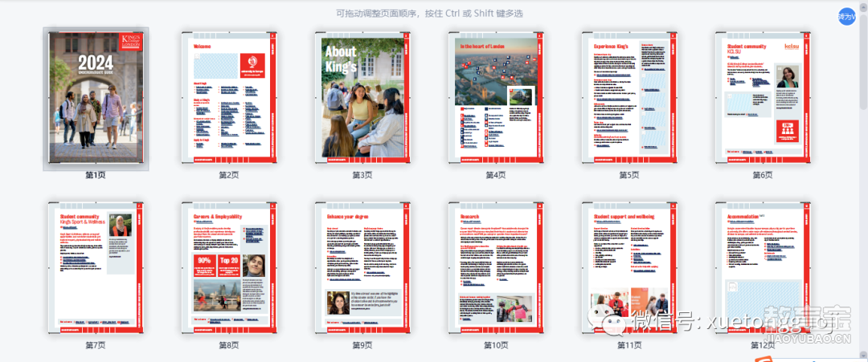
Task: Click the 第1页 page label
Action: point(95,175)
